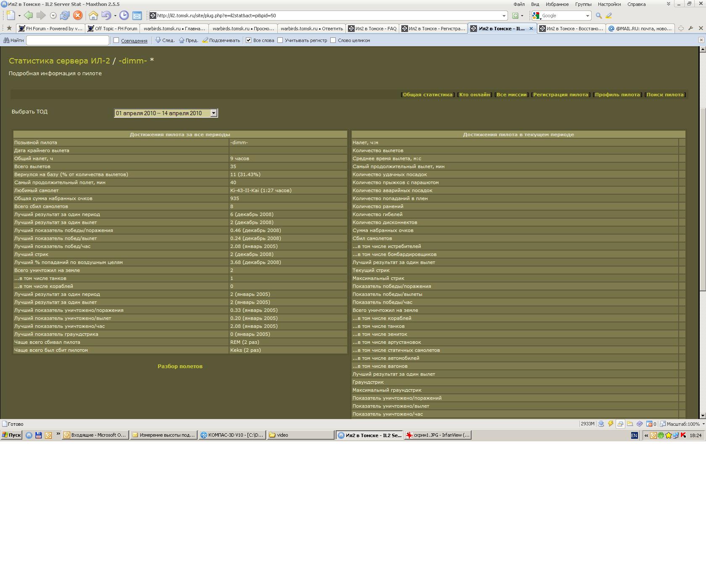Toggle the Учитывать регистр checkbox
Viewport: 706px width, 588px height.
(280, 40)
